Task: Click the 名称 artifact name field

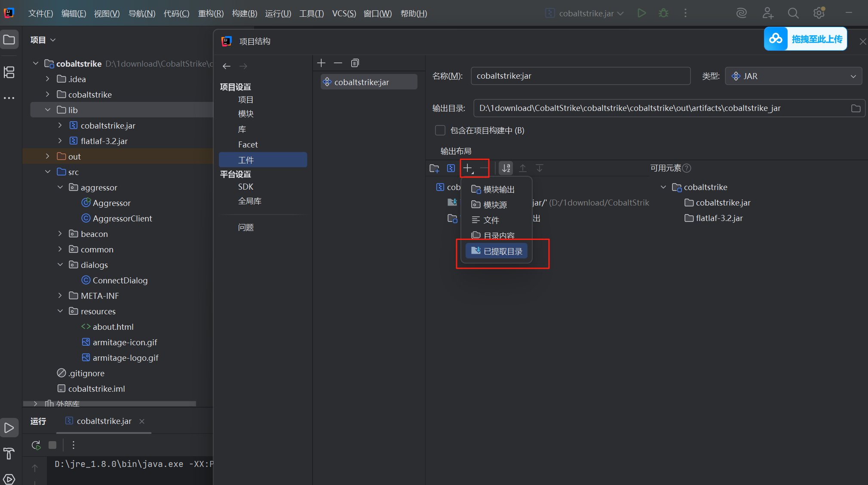Action: [581, 76]
